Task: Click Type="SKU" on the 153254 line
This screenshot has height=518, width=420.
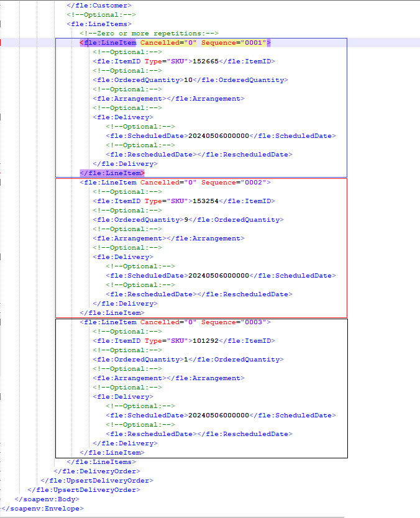Action: 167,201
